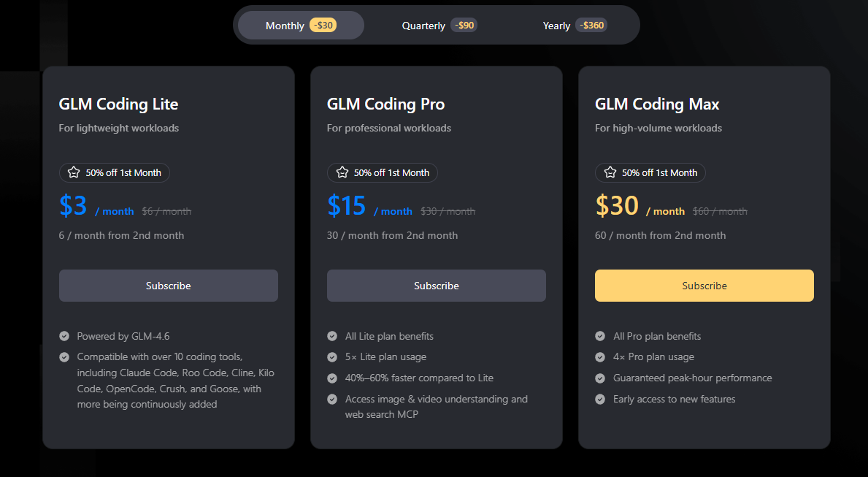Click checkmark icon beside Guaranteed peak-hour performance
The width and height of the screenshot is (868, 477).
point(600,378)
